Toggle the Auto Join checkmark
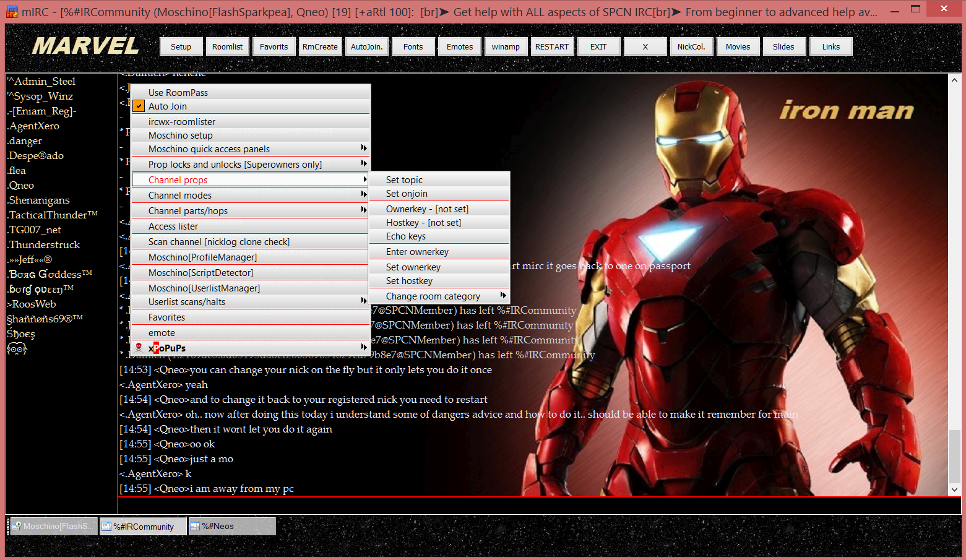 [139, 106]
